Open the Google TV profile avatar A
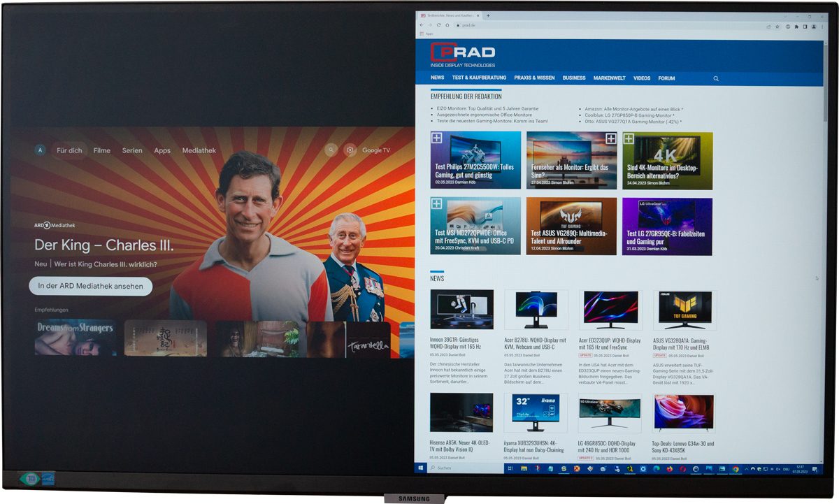 (x=41, y=150)
